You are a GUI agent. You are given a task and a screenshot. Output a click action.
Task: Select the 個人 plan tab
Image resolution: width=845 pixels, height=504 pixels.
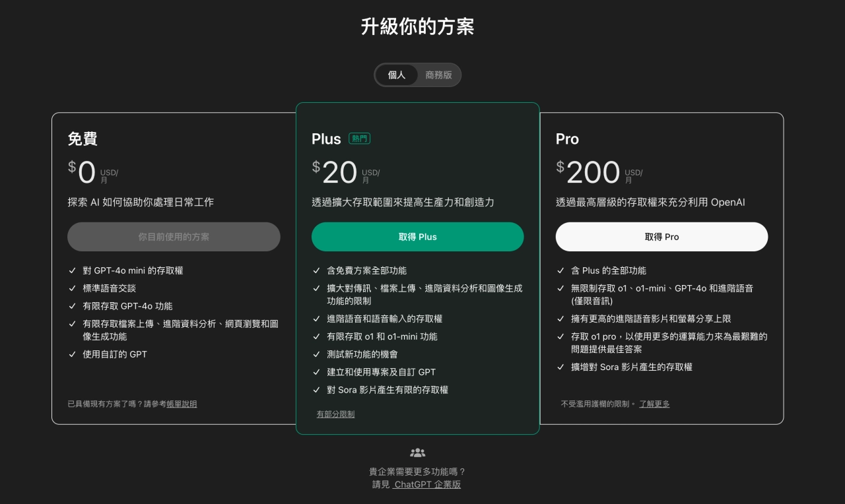tap(397, 75)
